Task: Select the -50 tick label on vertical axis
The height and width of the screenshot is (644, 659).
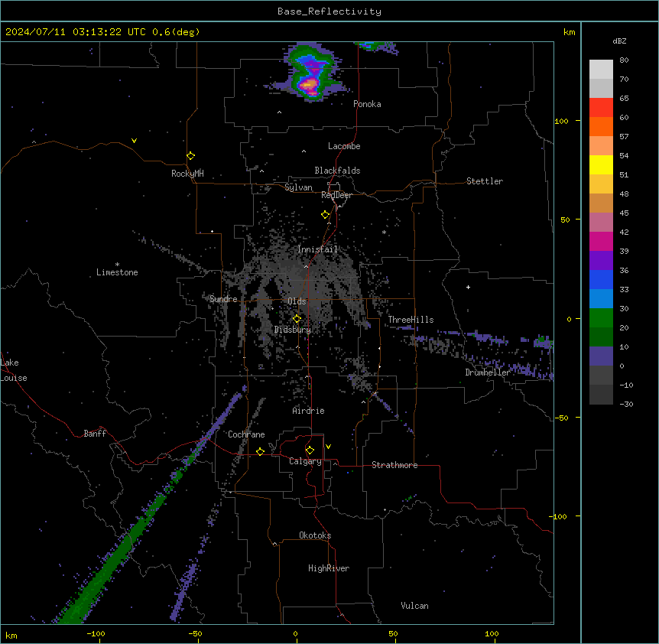Action: point(561,418)
